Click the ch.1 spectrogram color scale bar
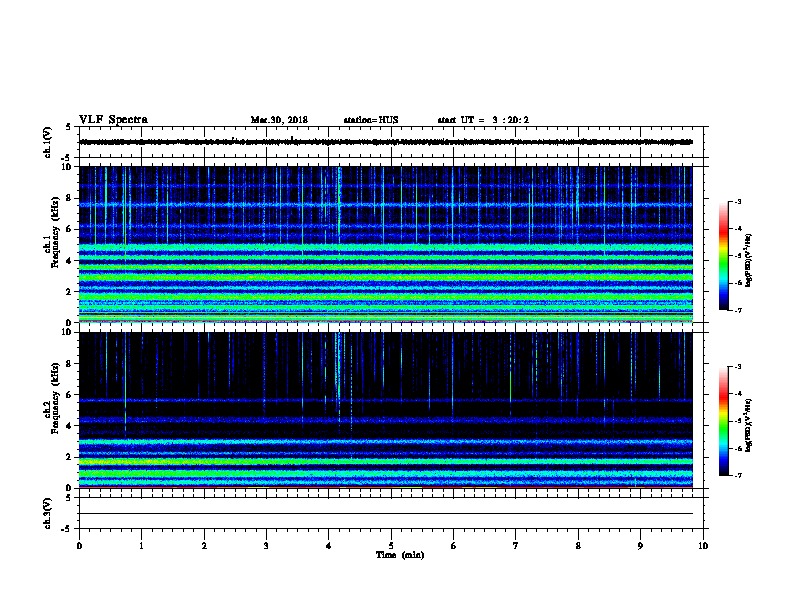This screenshot has width=792, height=612. click(x=723, y=256)
